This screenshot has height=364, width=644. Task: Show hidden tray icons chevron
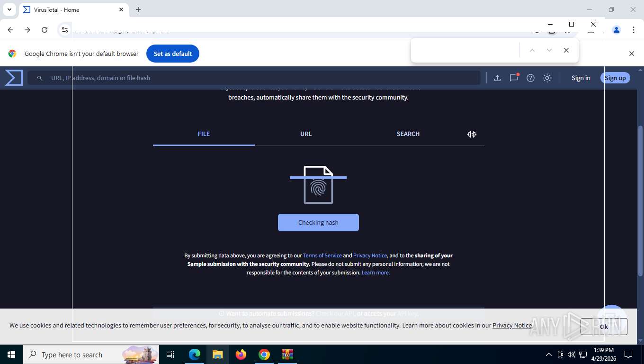point(549,355)
